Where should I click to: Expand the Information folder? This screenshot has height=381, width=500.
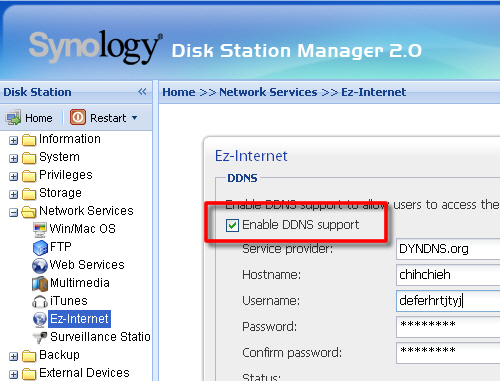[13, 141]
